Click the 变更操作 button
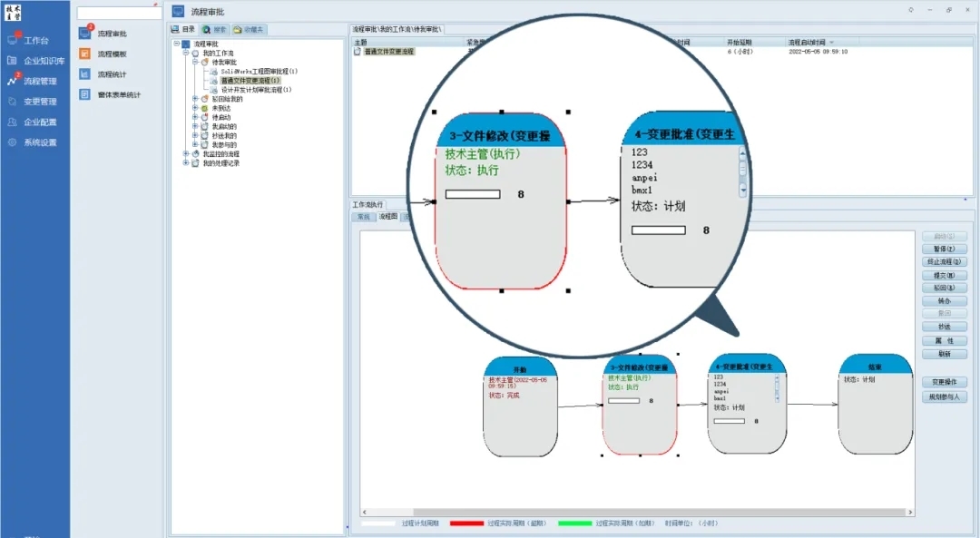 coord(944,382)
